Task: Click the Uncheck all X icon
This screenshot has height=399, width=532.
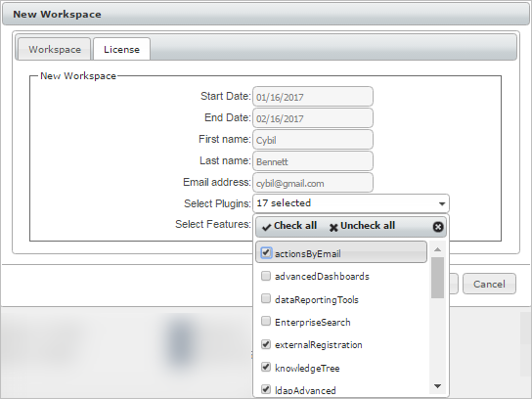Action: (x=333, y=227)
